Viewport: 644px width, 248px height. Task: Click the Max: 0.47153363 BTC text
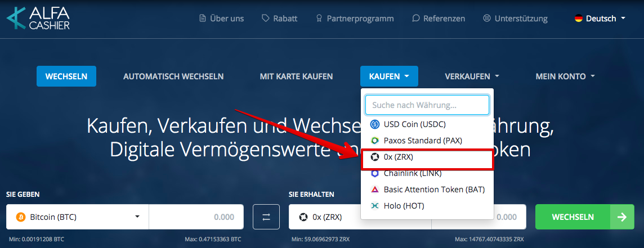tap(213, 239)
